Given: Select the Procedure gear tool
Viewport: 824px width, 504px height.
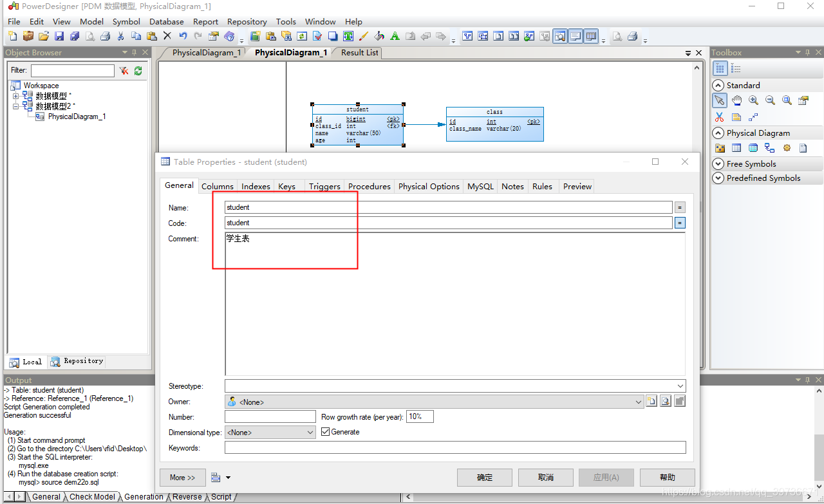Looking at the screenshot, I should tap(787, 148).
